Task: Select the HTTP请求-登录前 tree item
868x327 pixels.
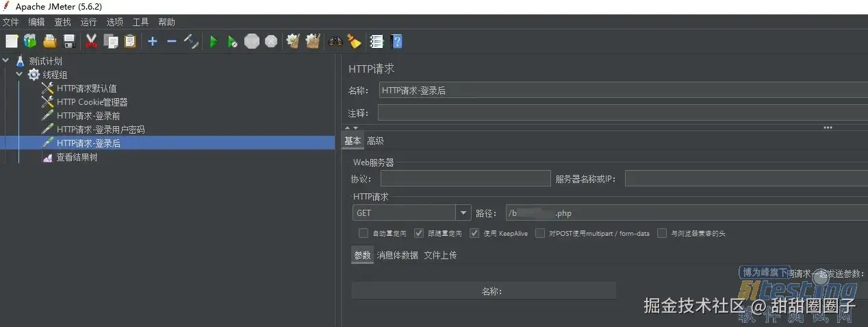Action: tap(88, 116)
